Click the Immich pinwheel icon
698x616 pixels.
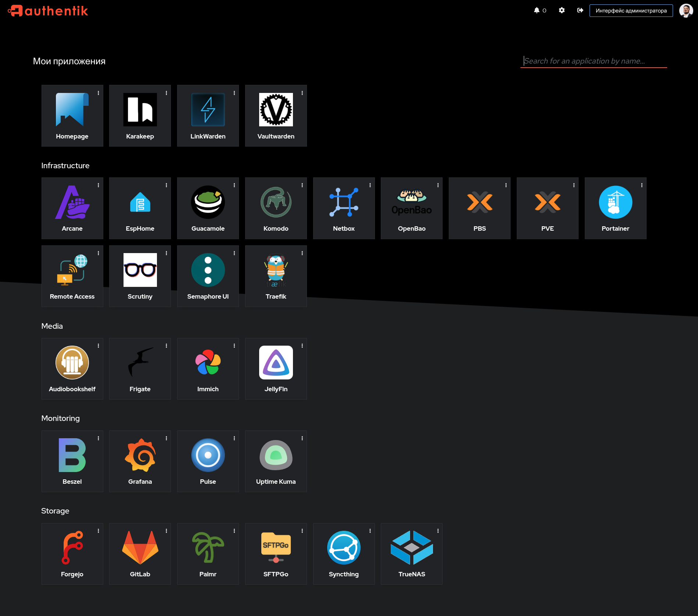[208, 363]
